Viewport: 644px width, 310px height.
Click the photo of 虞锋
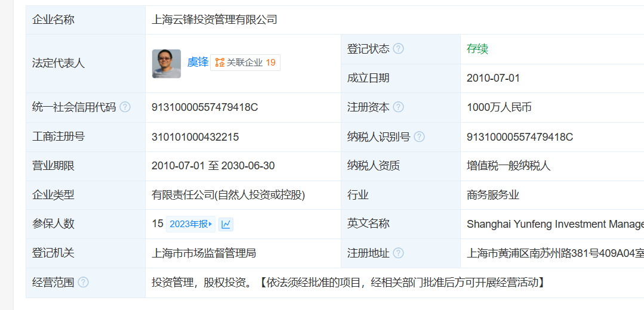coord(167,64)
